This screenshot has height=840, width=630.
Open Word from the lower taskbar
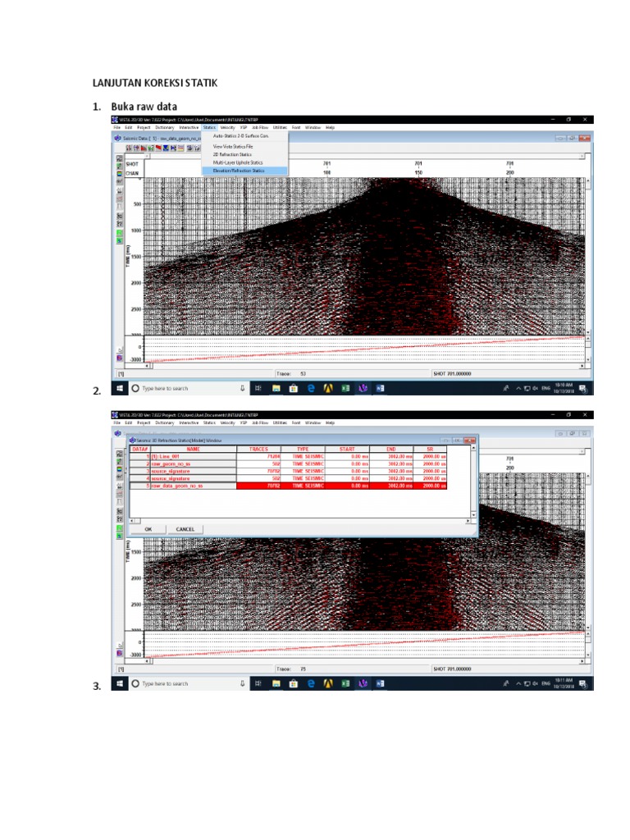point(380,683)
